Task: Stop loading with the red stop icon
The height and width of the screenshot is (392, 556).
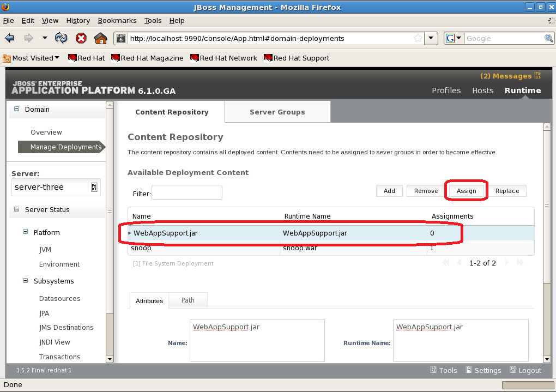Action: (x=81, y=38)
